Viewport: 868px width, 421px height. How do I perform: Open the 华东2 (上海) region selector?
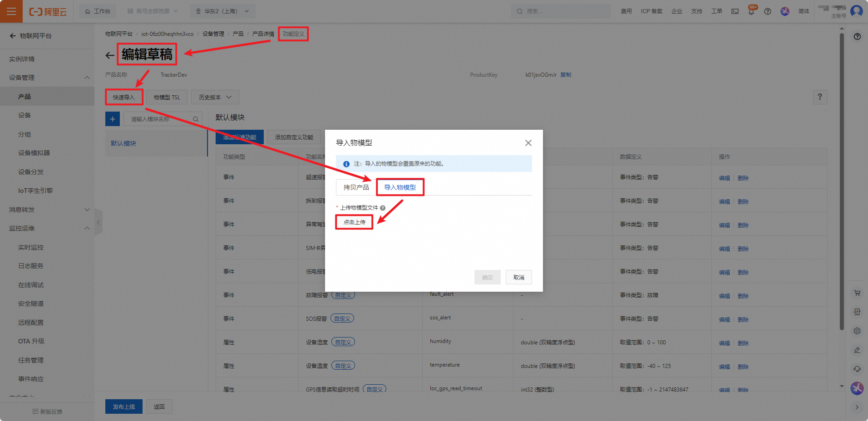coord(222,11)
